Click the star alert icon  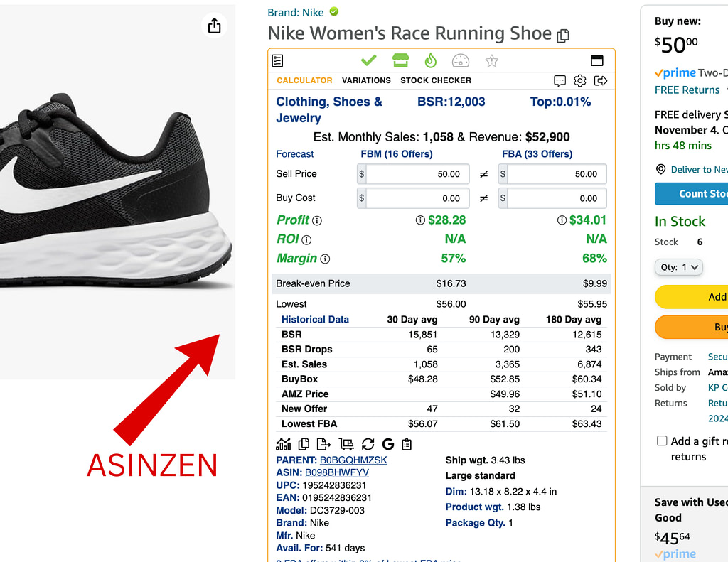coord(491,60)
